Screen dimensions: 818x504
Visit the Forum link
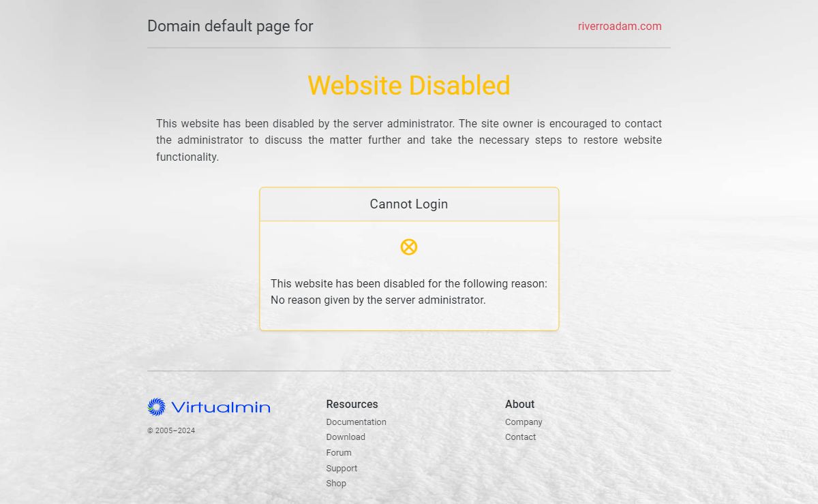(339, 453)
